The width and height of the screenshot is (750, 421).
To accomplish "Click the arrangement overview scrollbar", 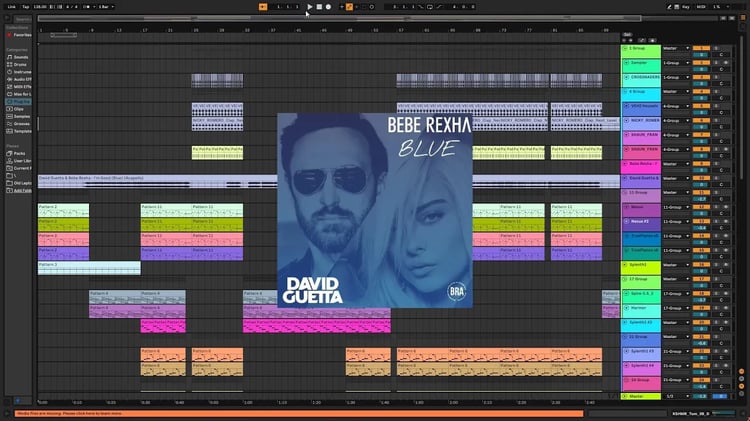I will pos(340,18).
